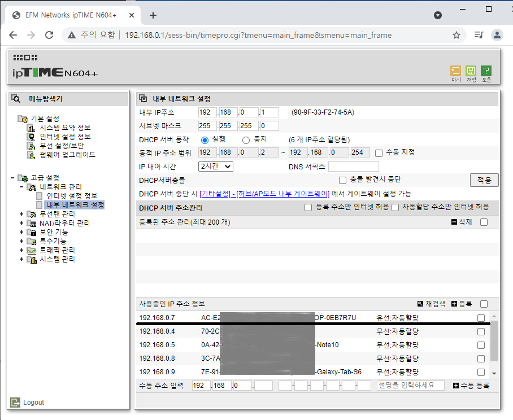This screenshot has height=420, width=513.
Task: Click the 시스템 요약 정보 icon
Action: 32,128
